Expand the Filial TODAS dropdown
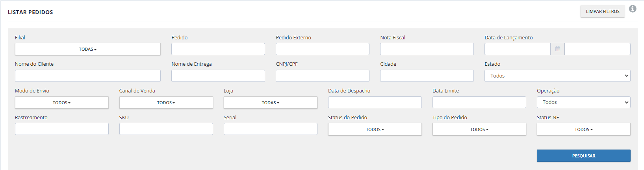The height and width of the screenshot is (170, 644). 88,49
